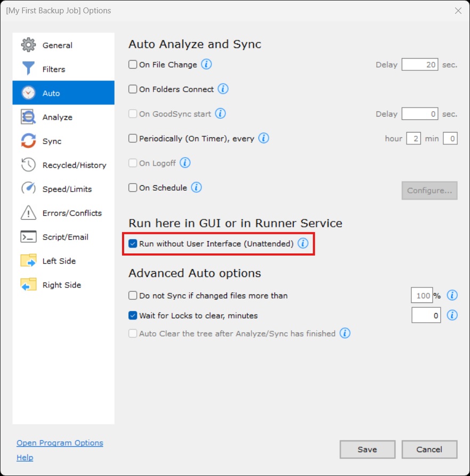This screenshot has width=470, height=476.
Task: Click the Speed/Limits gauge icon
Action: pos(28,188)
